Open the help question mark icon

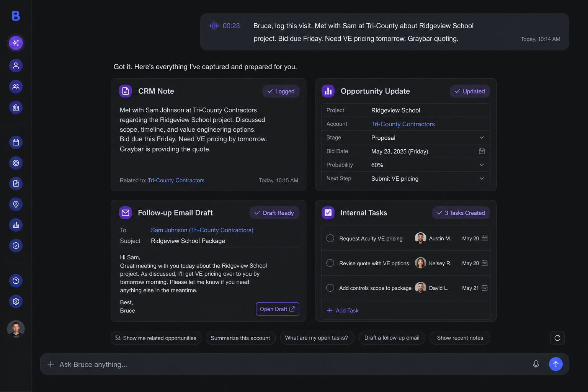[x=16, y=281]
